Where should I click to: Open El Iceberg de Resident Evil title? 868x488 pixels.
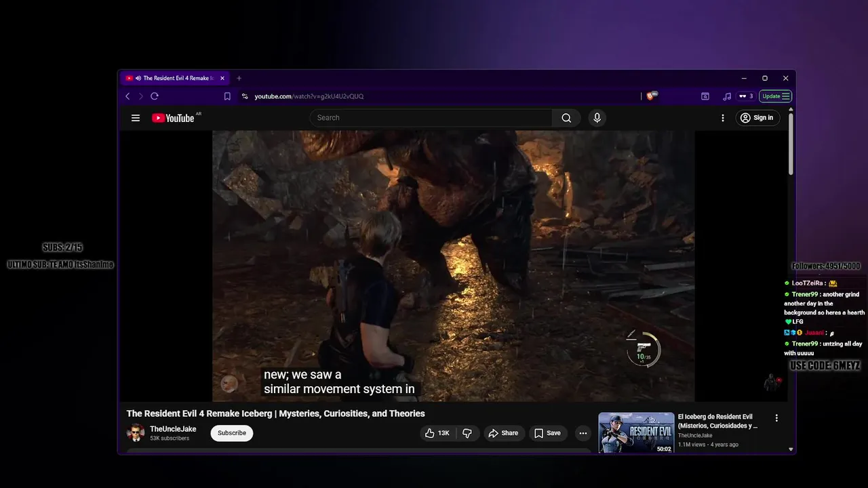click(717, 421)
